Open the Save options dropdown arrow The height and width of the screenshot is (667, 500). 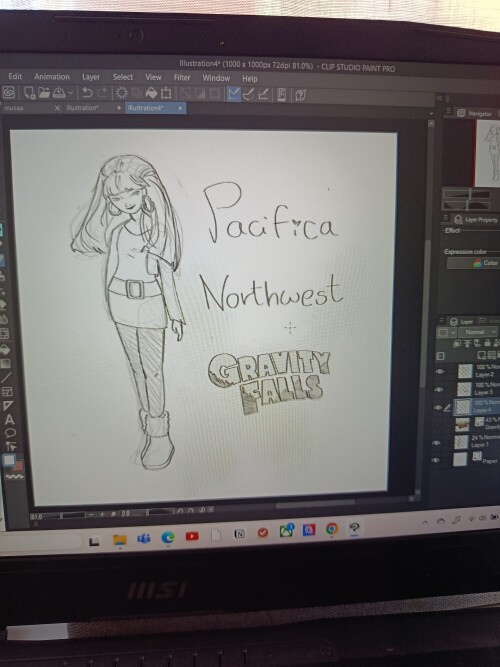[70, 93]
